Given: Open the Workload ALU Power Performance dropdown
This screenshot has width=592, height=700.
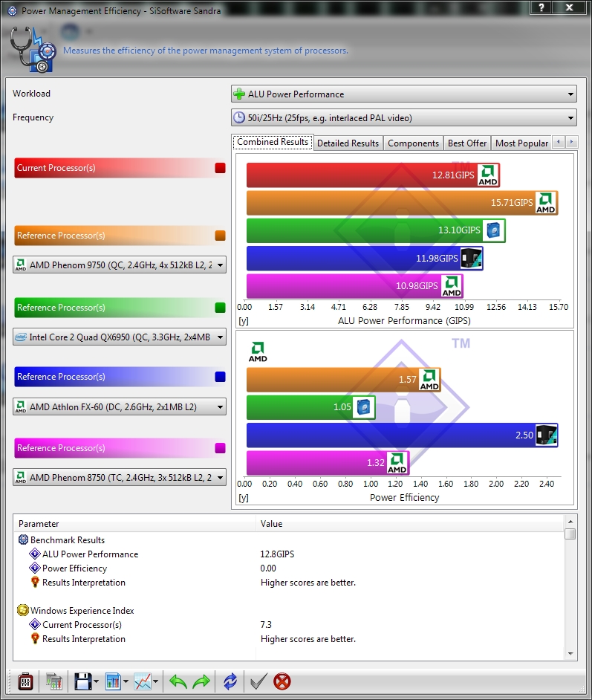Looking at the screenshot, I should coord(404,94).
